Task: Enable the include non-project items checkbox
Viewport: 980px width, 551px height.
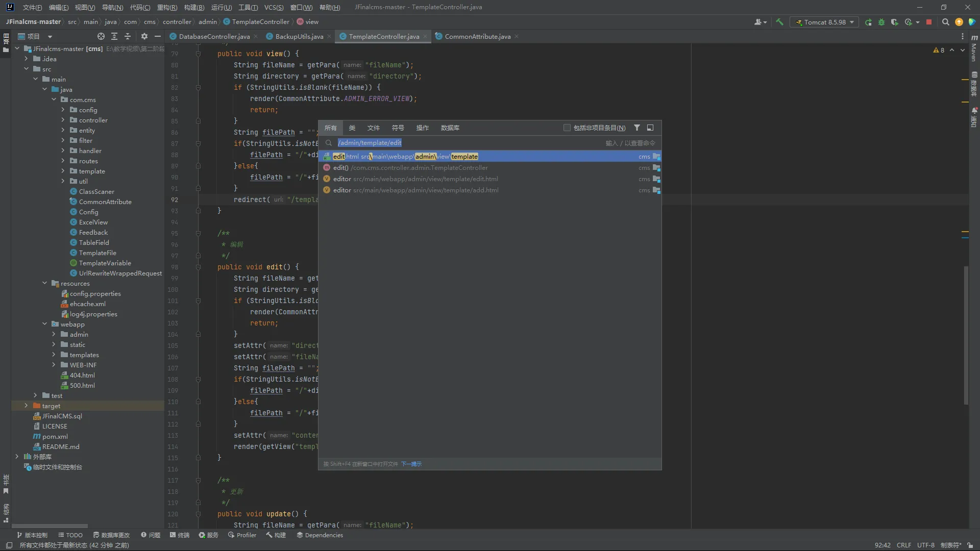Action: point(567,128)
